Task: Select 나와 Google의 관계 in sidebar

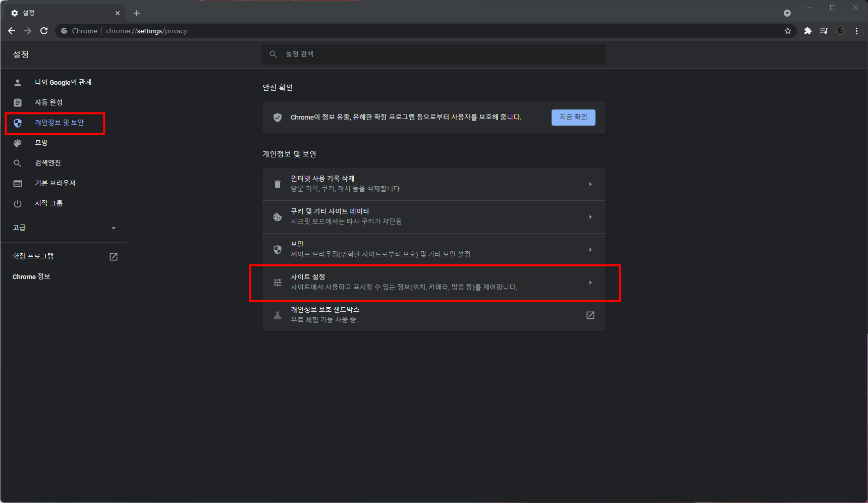Action: pos(63,82)
